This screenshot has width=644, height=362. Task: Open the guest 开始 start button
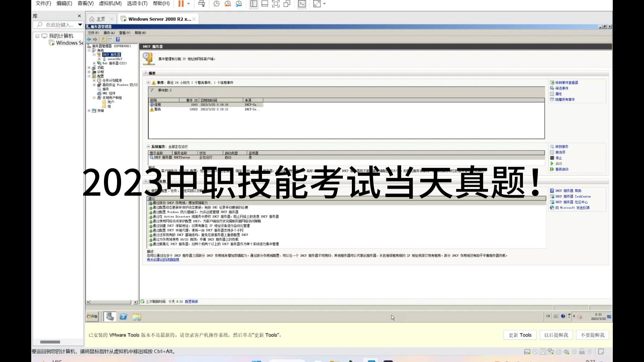point(92,316)
